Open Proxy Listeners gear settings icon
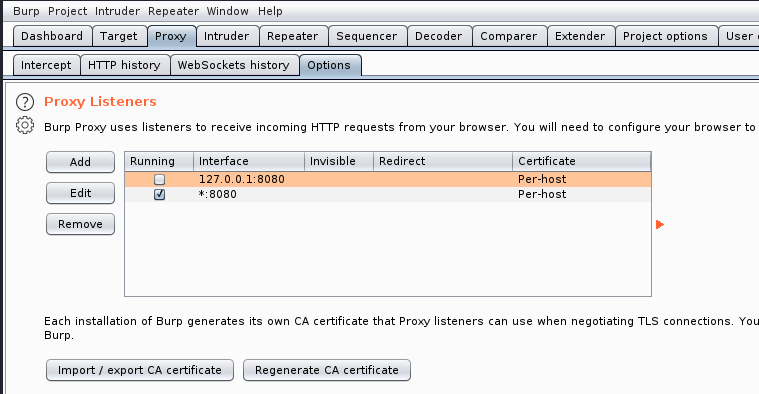The height and width of the screenshot is (394, 759). [x=25, y=126]
